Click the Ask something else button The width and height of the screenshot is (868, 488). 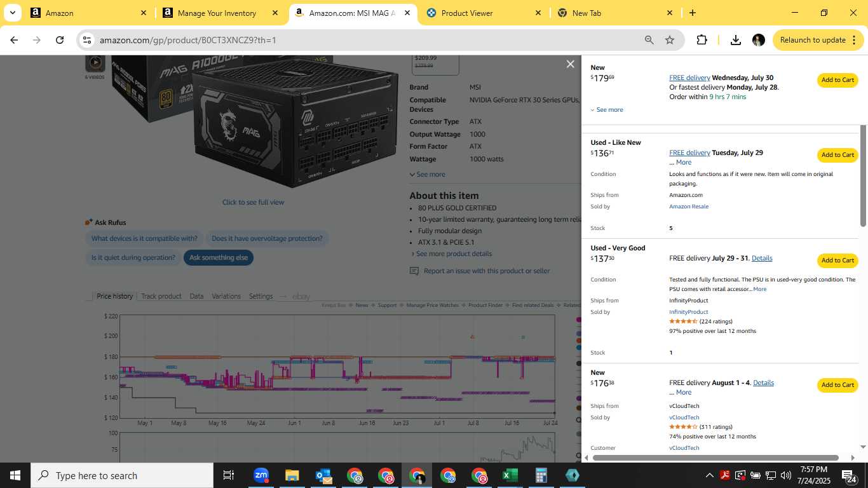[219, 257]
